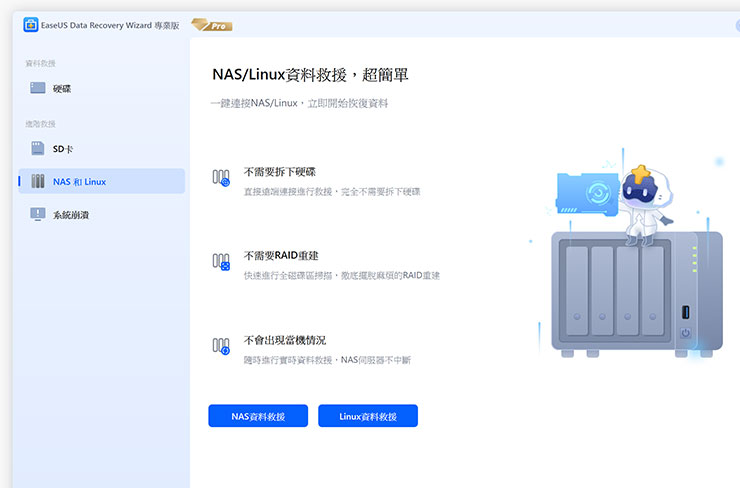740x488 pixels.
Task: Click the 不需要RAID重建 feature title
Action: pyautogui.click(x=281, y=256)
